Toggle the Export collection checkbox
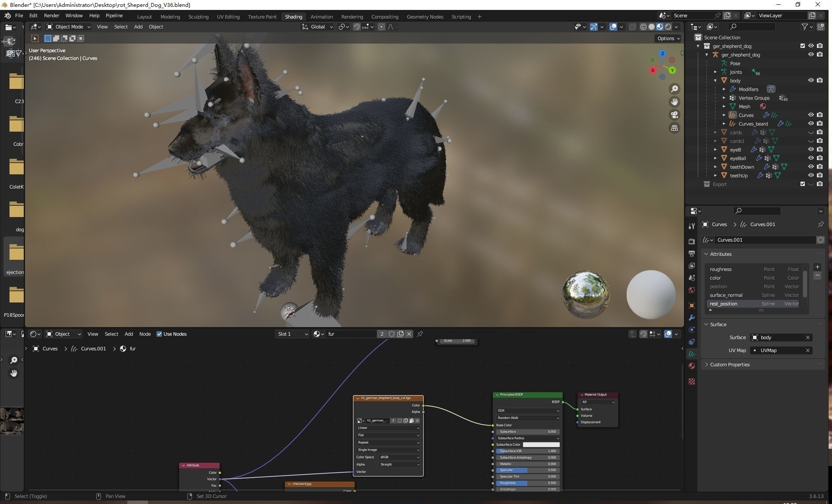This screenshot has width=832, height=504. tap(802, 184)
